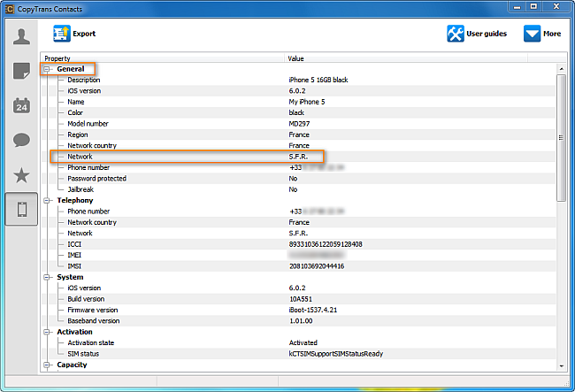Open the Calendar sidebar section

21,105
